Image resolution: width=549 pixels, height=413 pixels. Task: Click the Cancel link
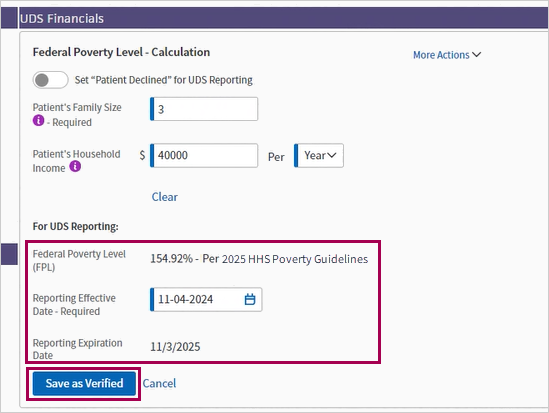click(x=159, y=383)
